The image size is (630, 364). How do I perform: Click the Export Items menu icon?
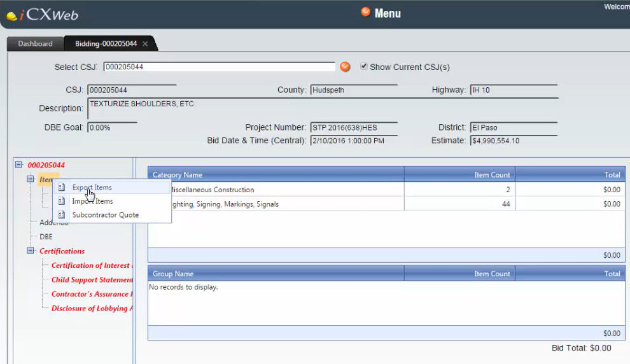click(62, 188)
